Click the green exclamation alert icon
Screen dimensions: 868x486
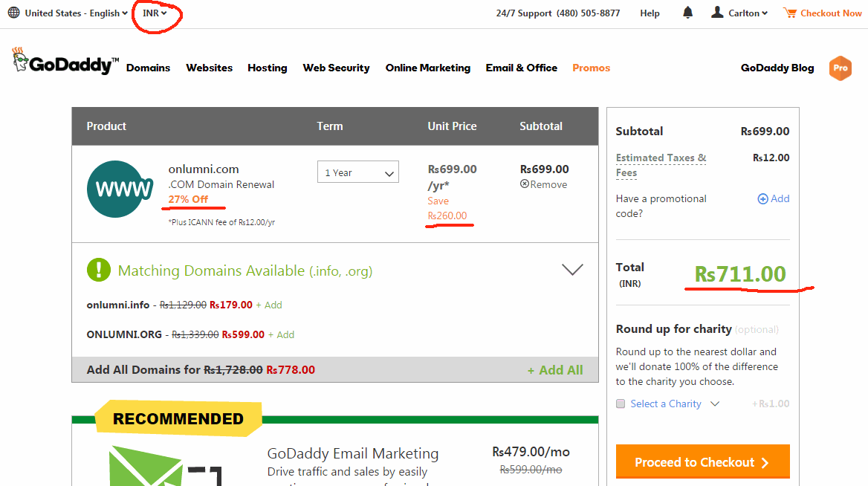[x=99, y=270]
